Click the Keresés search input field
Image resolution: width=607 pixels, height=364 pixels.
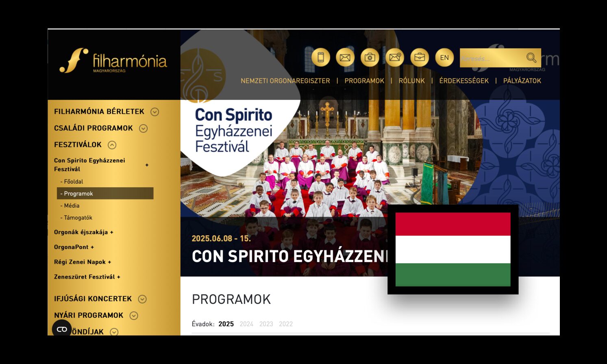pos(492,58)
